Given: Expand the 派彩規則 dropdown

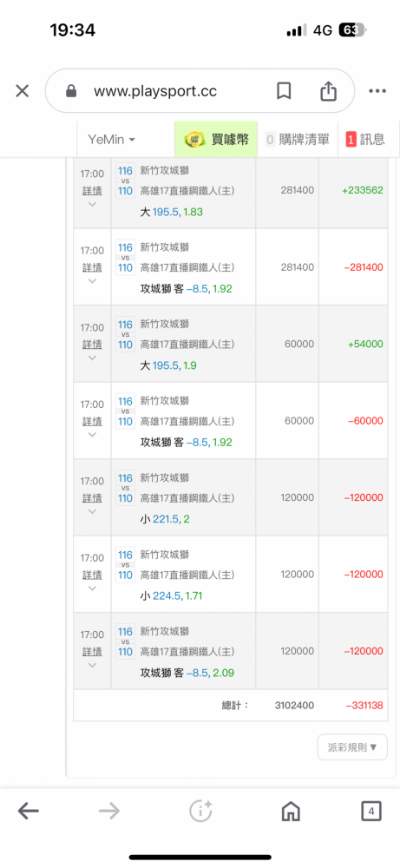Looking at the screenshot, I should click(352, 747).
